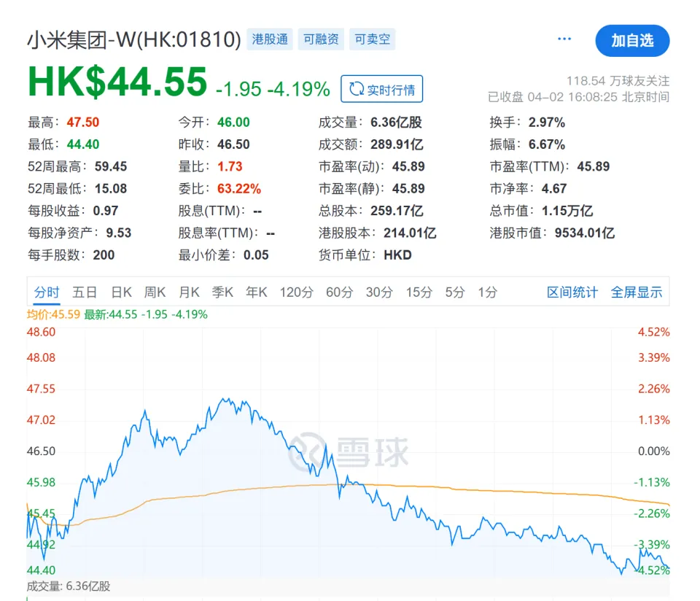Click the 每手股数 value 200
Image resolution: width=700 pixels, height=601 pixels.
[x=104, y=255]
